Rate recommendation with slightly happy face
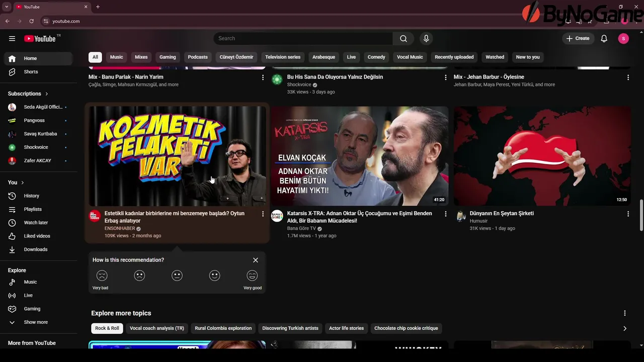 click(215, 276)
